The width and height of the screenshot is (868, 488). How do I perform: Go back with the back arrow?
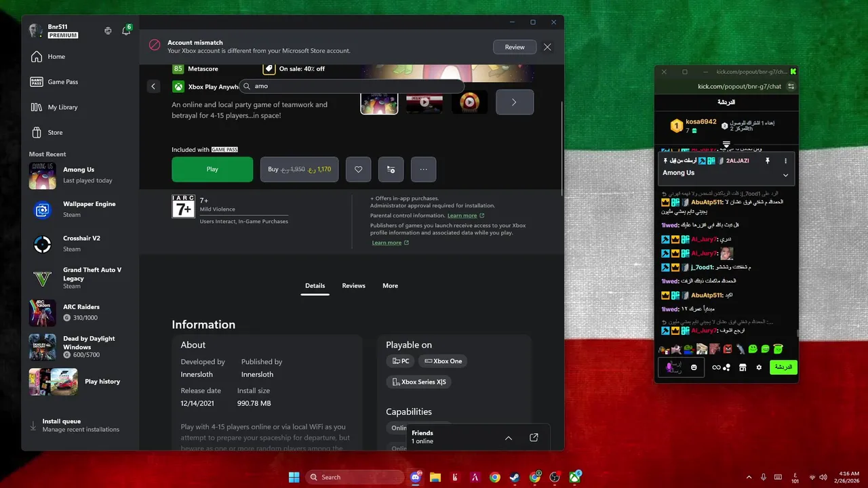click(x=153, y=86)
